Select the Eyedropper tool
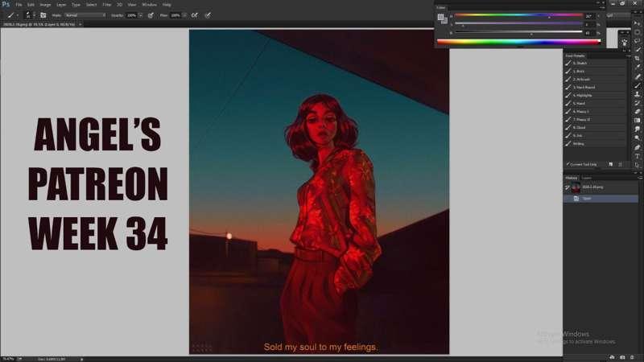Screen dimensions: 644x362 [x=638, y=68]
